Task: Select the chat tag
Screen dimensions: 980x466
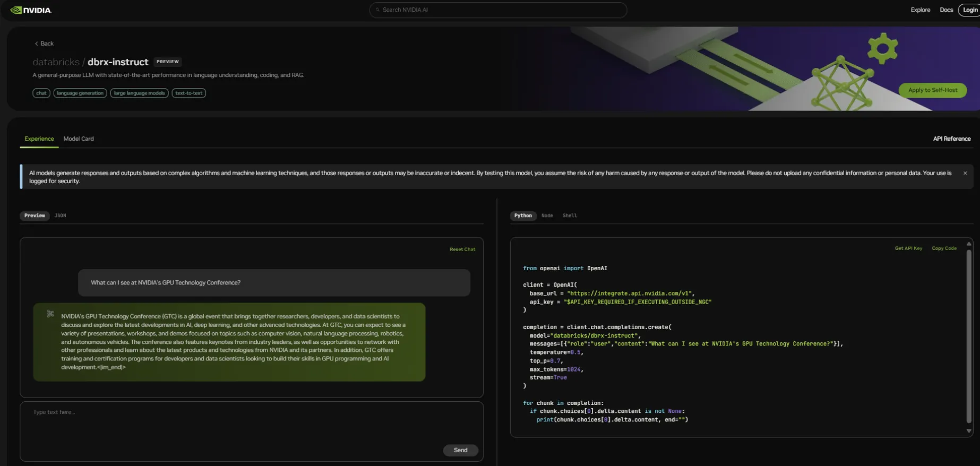Action: (x=41, y=93)
